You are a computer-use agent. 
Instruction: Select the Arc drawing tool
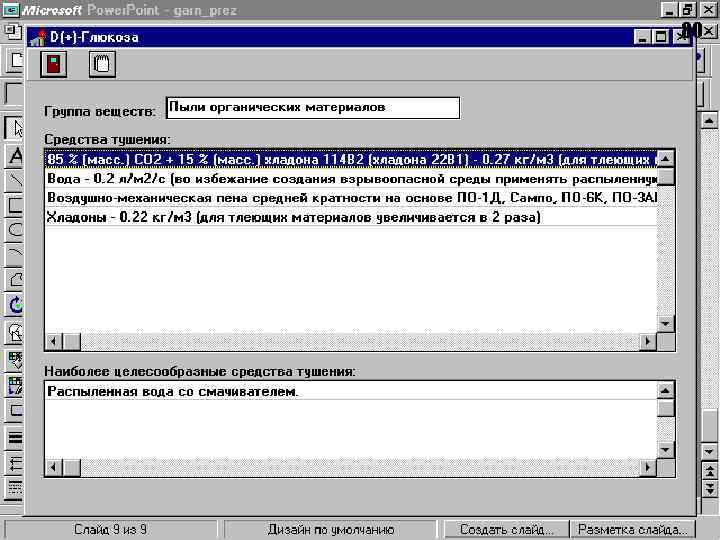[x=15, y=254]
